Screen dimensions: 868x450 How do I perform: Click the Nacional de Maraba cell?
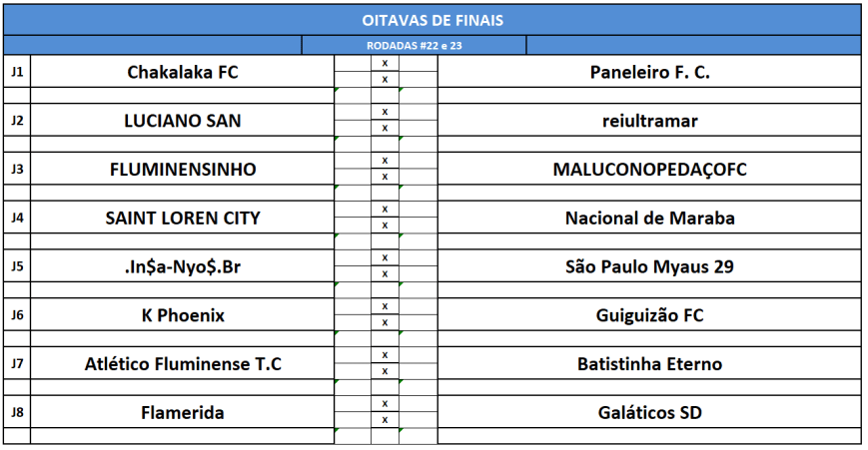(649, 218)
